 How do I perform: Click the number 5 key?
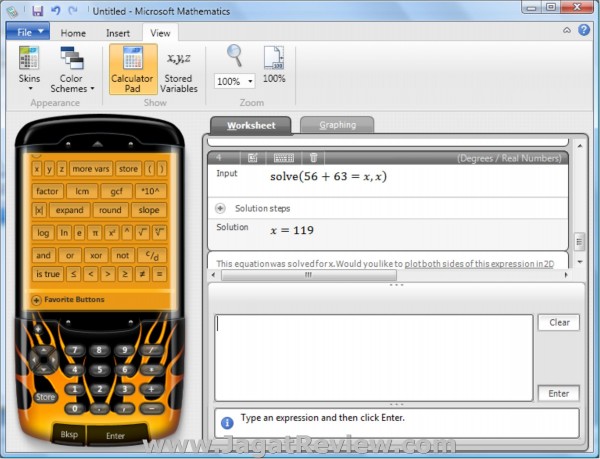click(x=99, y=370)
